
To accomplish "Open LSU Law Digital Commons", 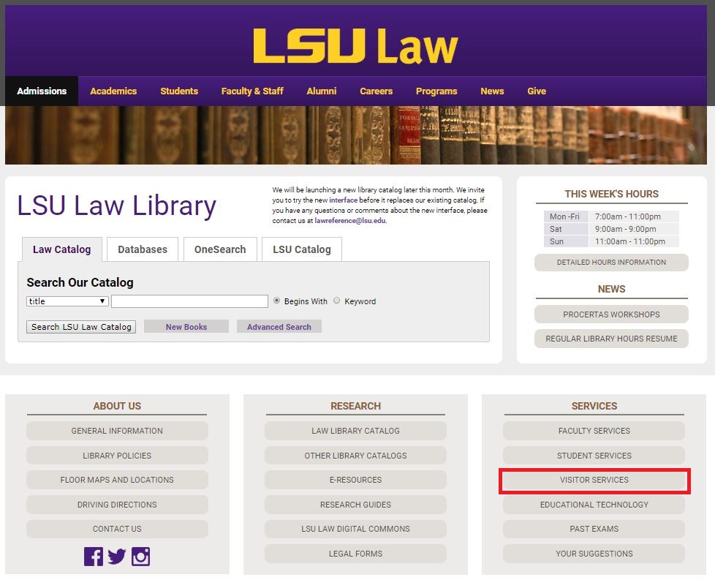I will coord(356,529).
